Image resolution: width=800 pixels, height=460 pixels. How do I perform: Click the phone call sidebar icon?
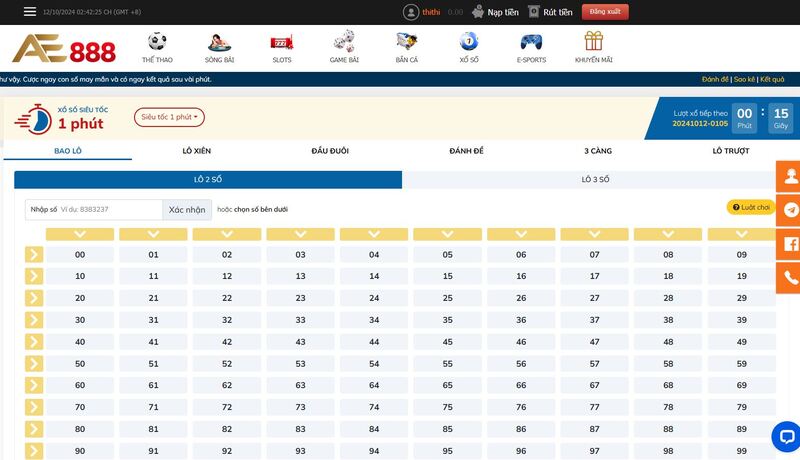(x=790, y=278)
